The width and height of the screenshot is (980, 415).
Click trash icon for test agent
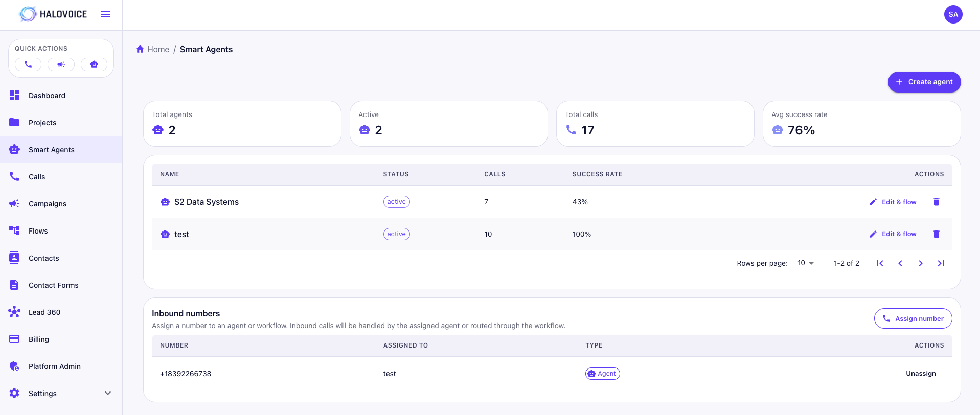[x=936, y=234]
